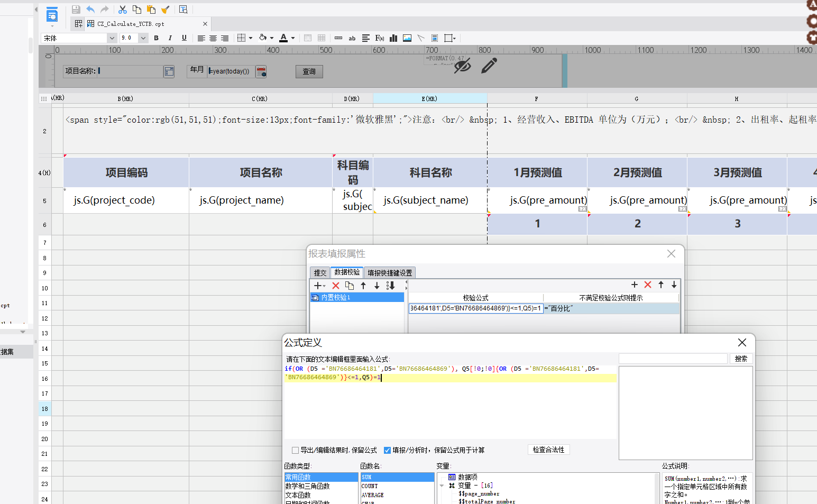
Task: Select 数学和三角函数 function type
Action: [321, 486]
